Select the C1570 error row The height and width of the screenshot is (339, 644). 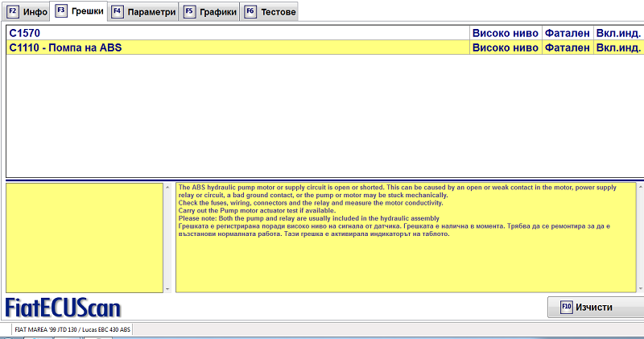[x=233, y=33]
